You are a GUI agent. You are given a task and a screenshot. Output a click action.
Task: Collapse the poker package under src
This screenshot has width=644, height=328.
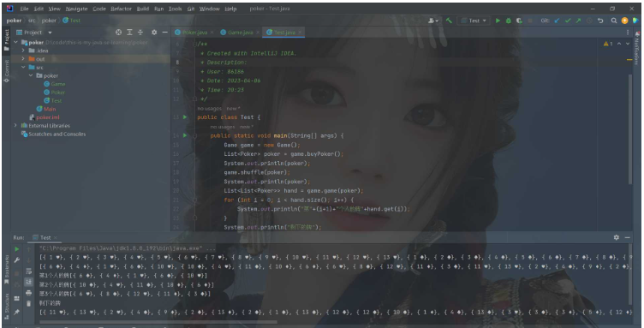[x=31, y=75]
